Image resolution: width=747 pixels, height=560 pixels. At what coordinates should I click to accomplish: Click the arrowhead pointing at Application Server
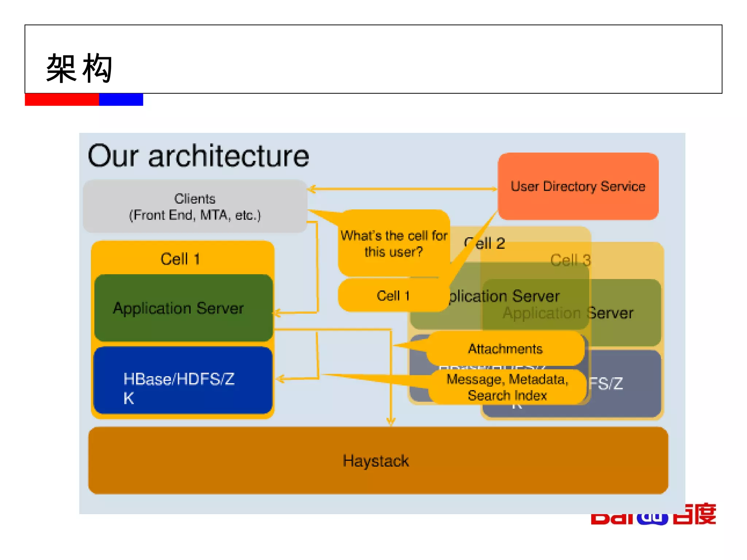[x=277, y=313]
